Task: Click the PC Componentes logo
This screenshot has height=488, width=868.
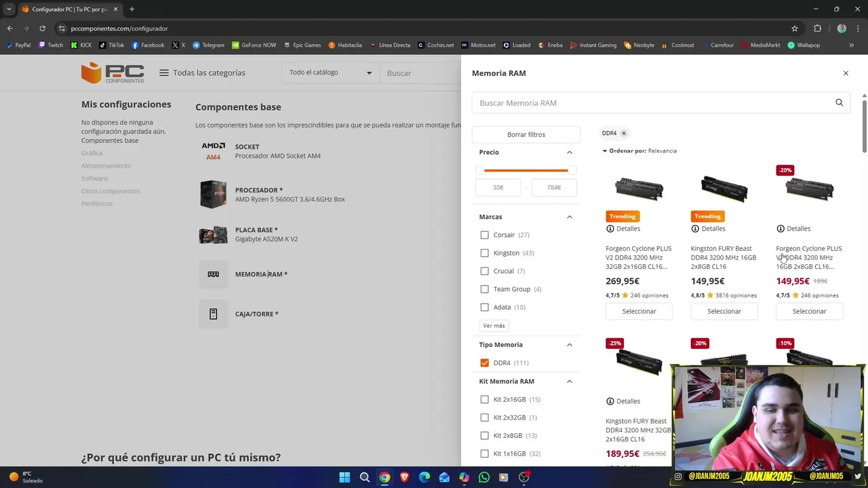Action: click(113, 73)
